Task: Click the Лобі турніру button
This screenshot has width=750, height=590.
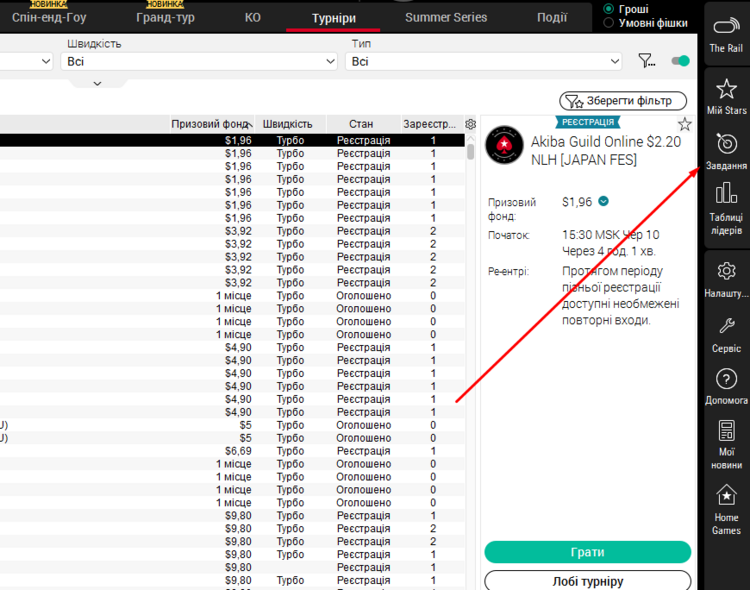Action: click(587, 581)
